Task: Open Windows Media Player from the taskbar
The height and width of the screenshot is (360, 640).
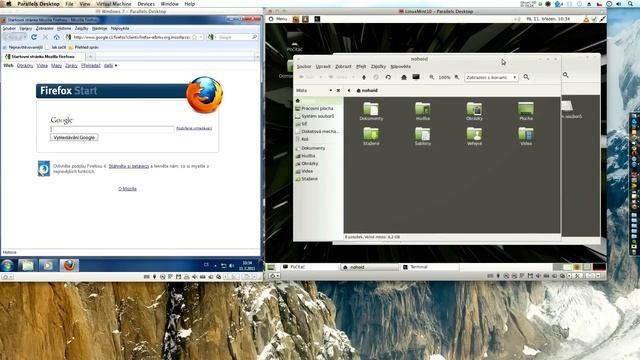Action: (x=48, y=266)
